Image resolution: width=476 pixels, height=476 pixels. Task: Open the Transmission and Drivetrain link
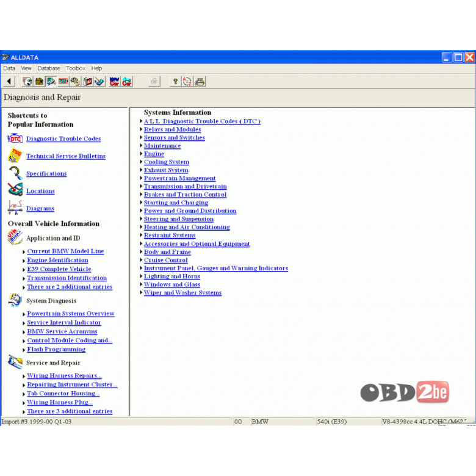pyautogui.click(x=185, y=186)
